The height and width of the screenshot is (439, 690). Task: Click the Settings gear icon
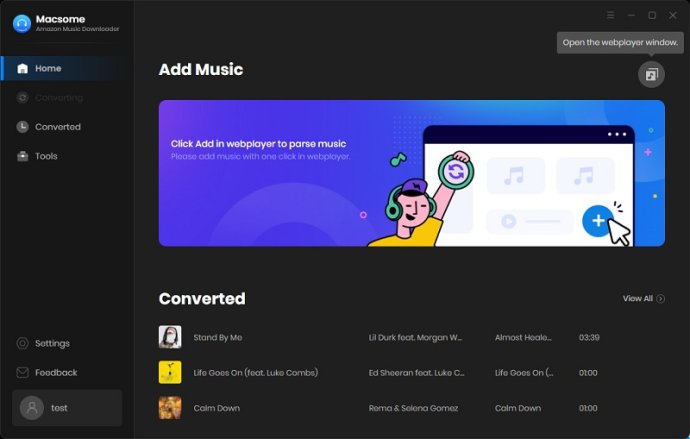click(22, 343)
